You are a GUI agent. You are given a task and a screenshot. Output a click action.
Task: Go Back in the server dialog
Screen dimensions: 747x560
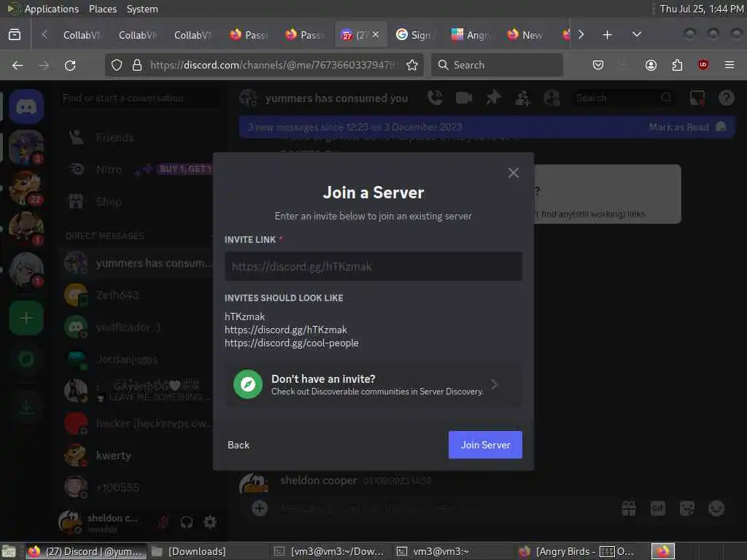239,445
